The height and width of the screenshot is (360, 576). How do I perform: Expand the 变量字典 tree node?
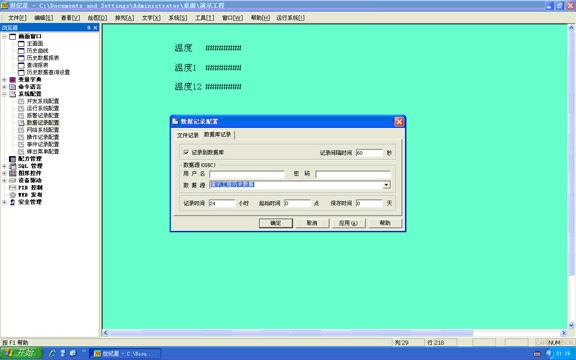[4, 80]
